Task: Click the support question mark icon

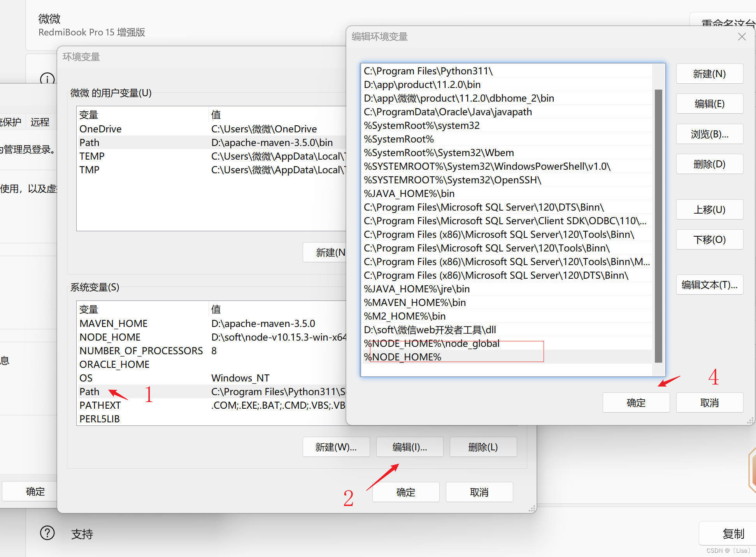Action: (x=47, y=533)
